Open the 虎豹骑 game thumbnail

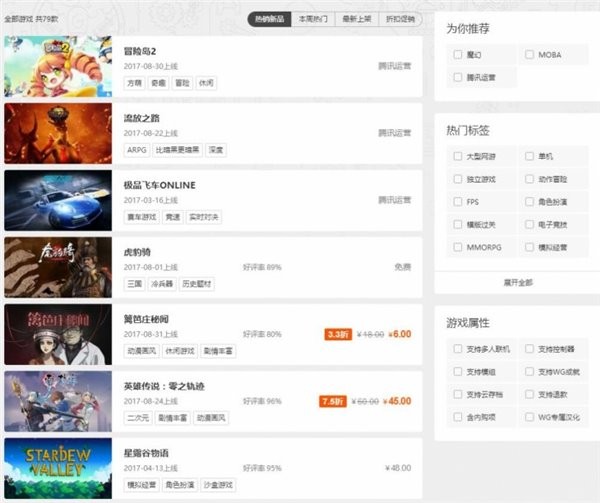[x=58, y=267]
